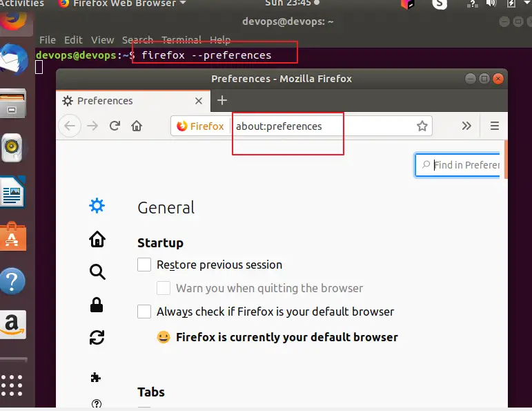Image resolution: width=532 pixels, height=411 pixels.
Task: Bookmark this page with the star
Action: [422, 126]
